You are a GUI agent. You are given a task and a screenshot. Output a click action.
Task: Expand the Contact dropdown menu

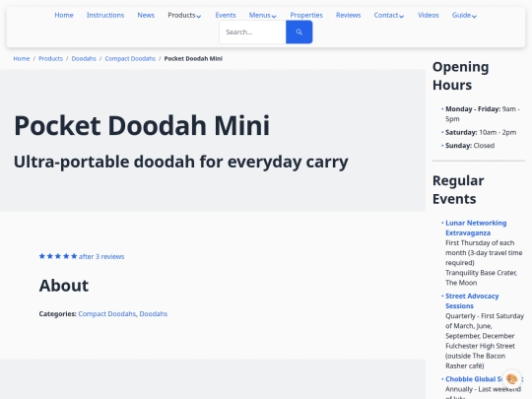point(389,15)
